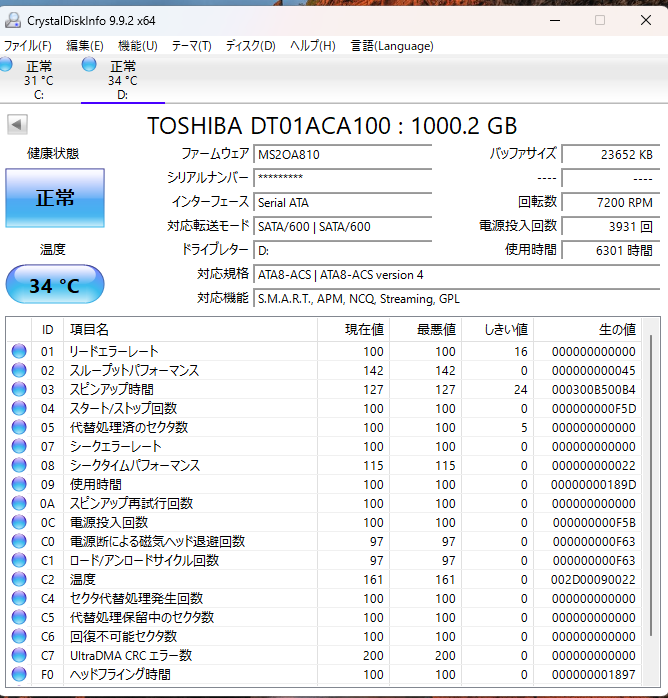Click the 温度 label above temperature button
Viewport: 668px width, 698px height.
tap(53, 249)
